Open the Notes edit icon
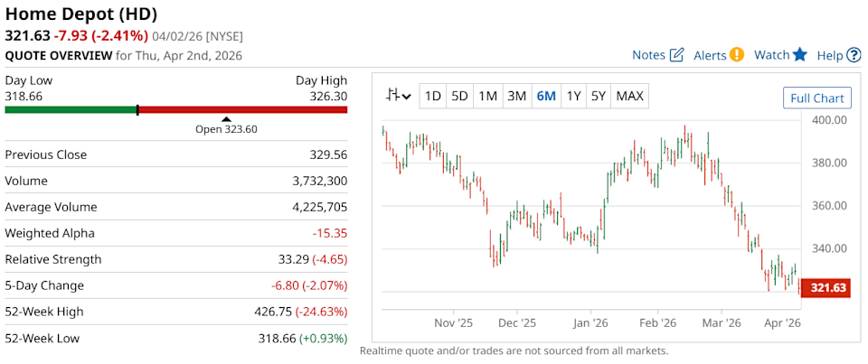The height and width of the screenshot is (364, 868). point(676,55)
